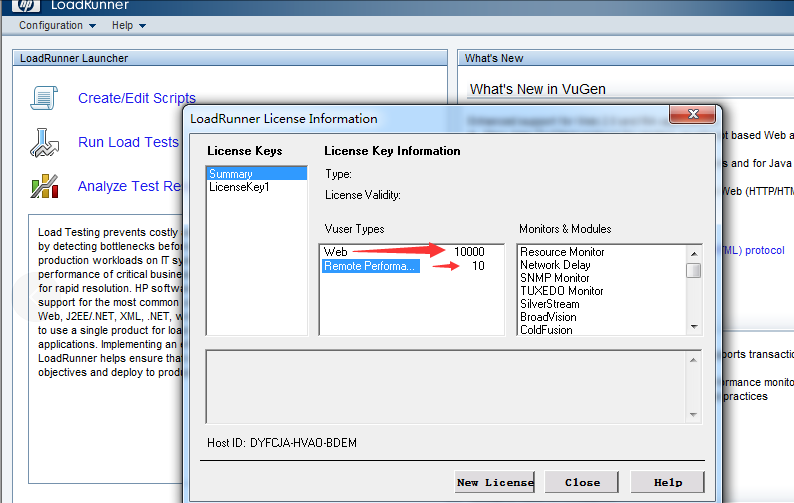Viewport: 794px width, 503px height.
Task: Open the Analyze Test Results link
Action: 130,186
